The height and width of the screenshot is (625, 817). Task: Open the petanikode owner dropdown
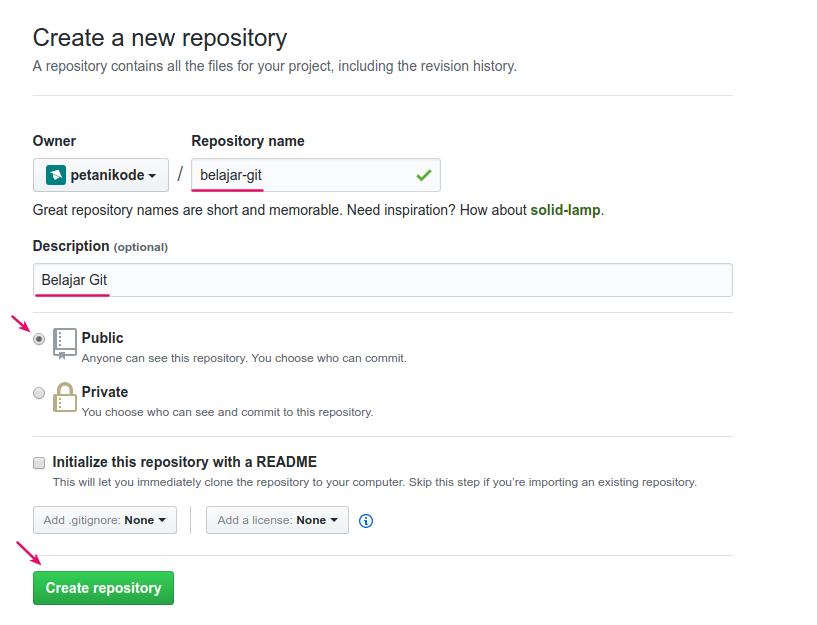(x=100, y=174)
